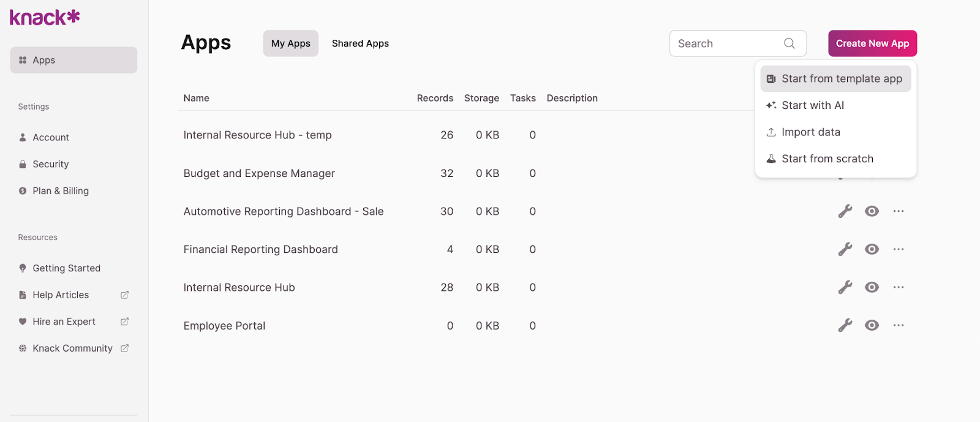Click into the Search input field
980x422 pixels.
pyautogui.click(x=726, y=43)
